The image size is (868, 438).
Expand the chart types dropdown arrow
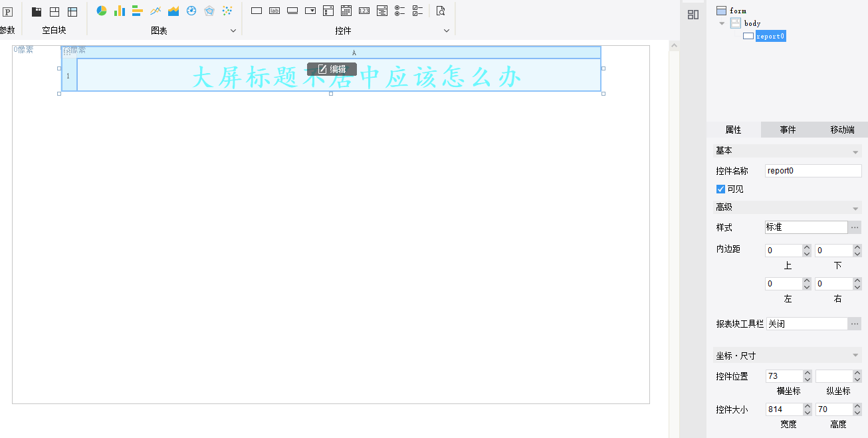click(233, 31)
